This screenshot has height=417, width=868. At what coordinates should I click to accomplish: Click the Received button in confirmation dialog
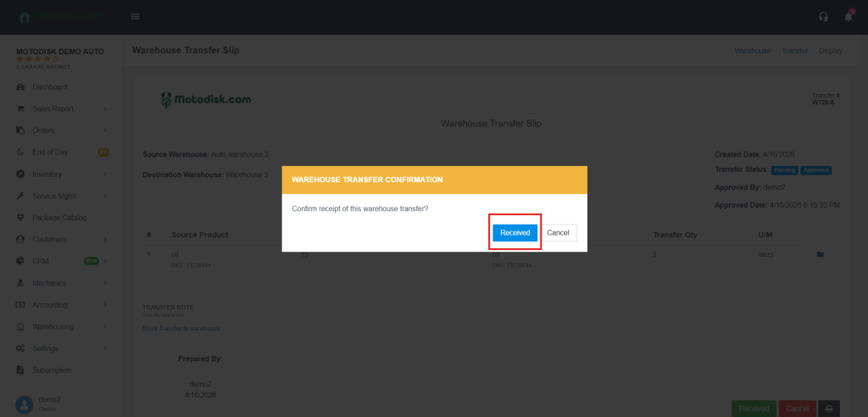point(515,232)
